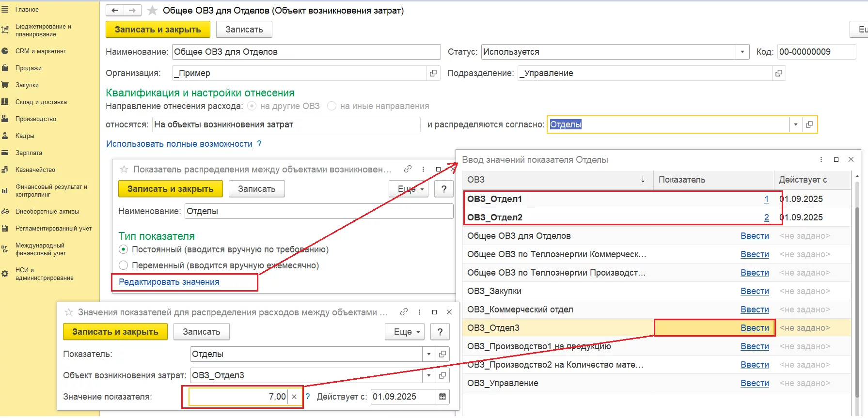Image resolution: width=868 pixels, height=418 pixels.
Task: Click the back navigation arrow
Action: [x=115, y=10]
